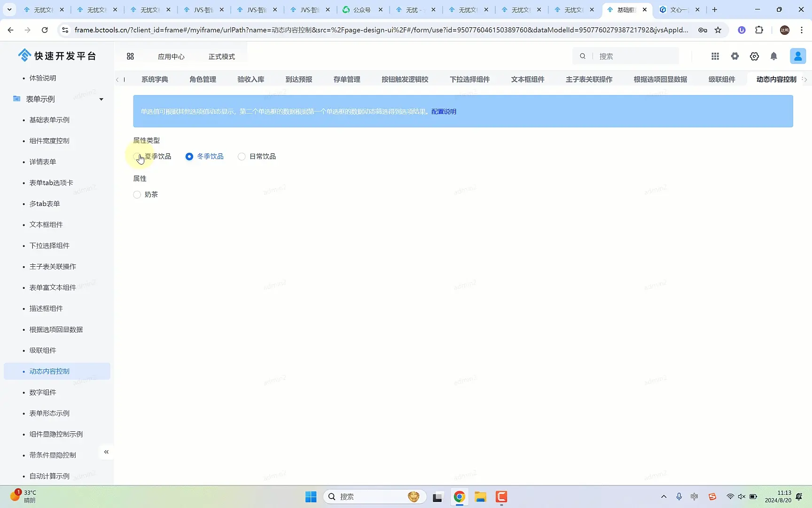Switch to the 角色管理 tab
812x508 pixels.
(x=203, y=79)
